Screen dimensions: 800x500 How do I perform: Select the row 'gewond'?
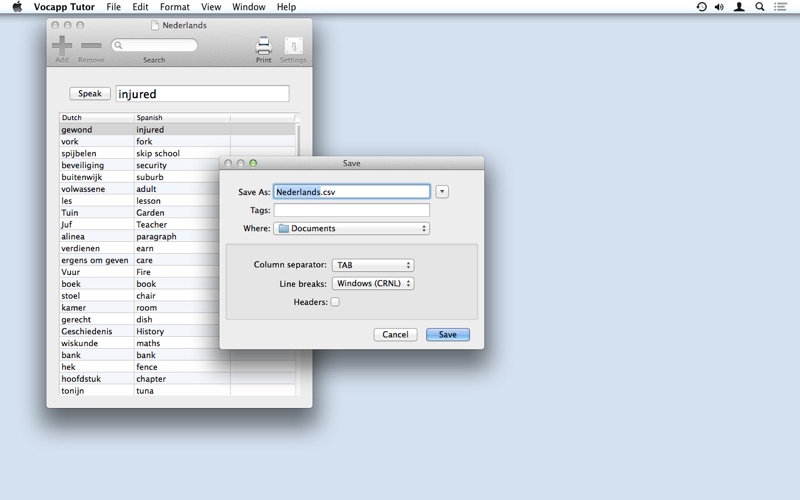[x=177, y=130]
